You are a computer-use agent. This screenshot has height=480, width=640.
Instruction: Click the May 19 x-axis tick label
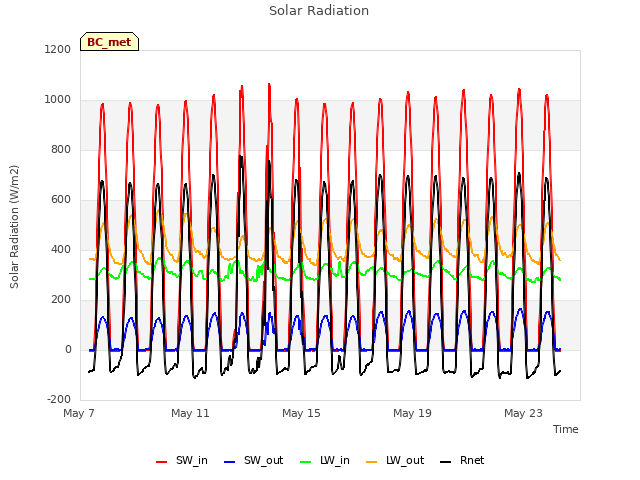(x=412, y=413)
